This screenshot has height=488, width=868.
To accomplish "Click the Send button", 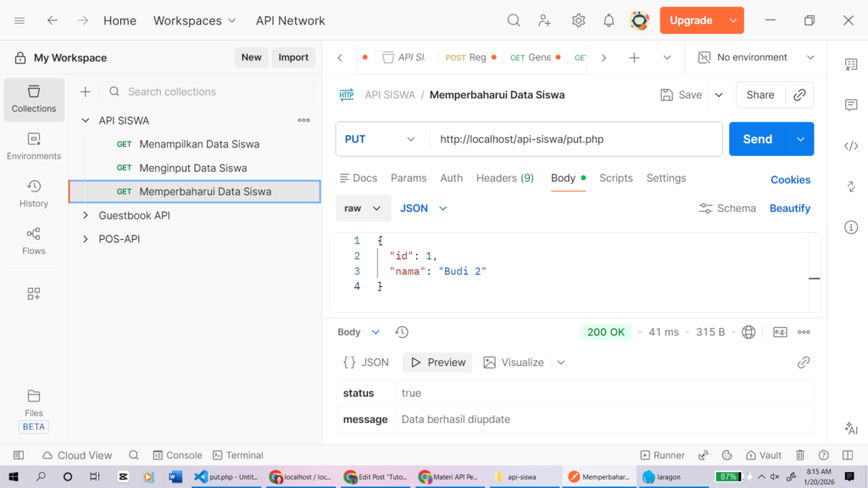I will click(x=757, y=139).
